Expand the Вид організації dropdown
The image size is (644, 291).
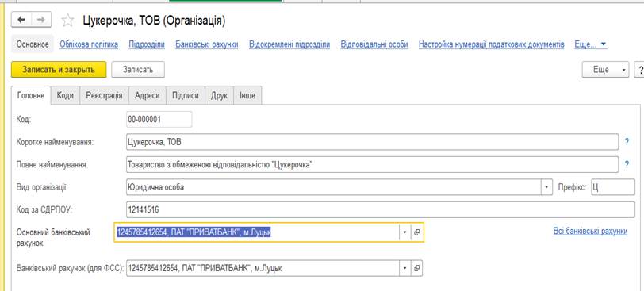pos(546,187)
